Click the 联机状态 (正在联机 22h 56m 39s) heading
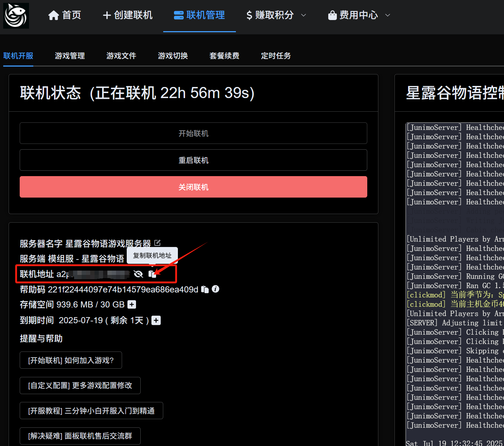The image size is (504, 446). tap(137, 93)
